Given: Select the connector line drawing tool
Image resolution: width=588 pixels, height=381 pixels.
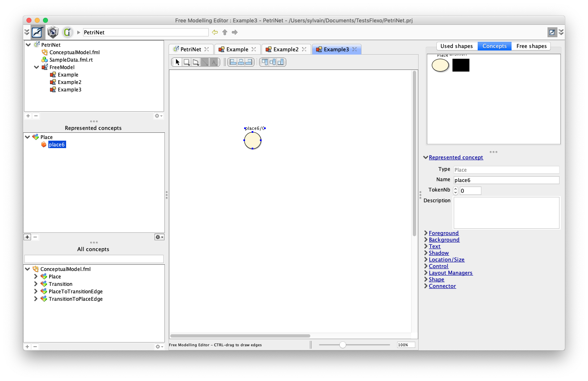Looking at the screenshot, I should coord(205,62).
